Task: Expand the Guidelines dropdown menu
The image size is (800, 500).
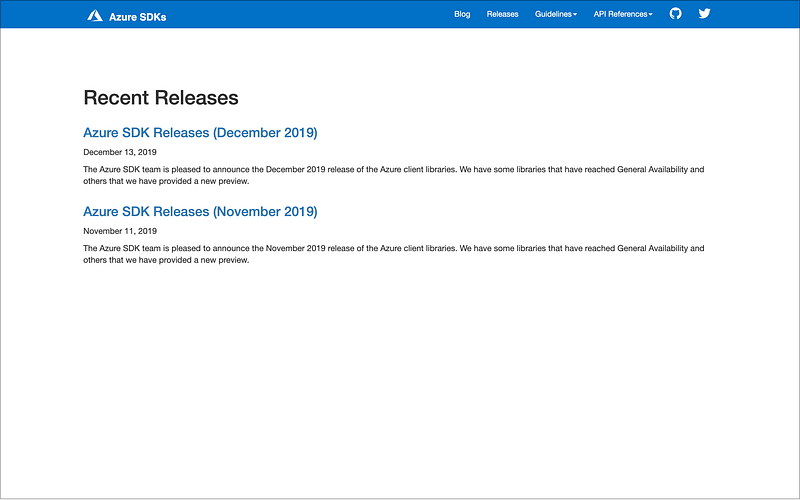Action: (x=556, y=14)
